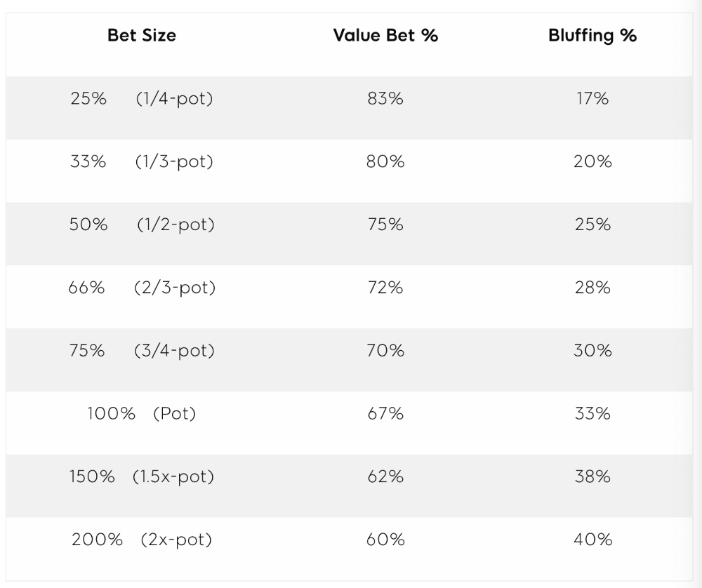The image size is (702, 588).
Task: Select the 33% (1/3-pot) bet size cell
Action: [142, 161]
